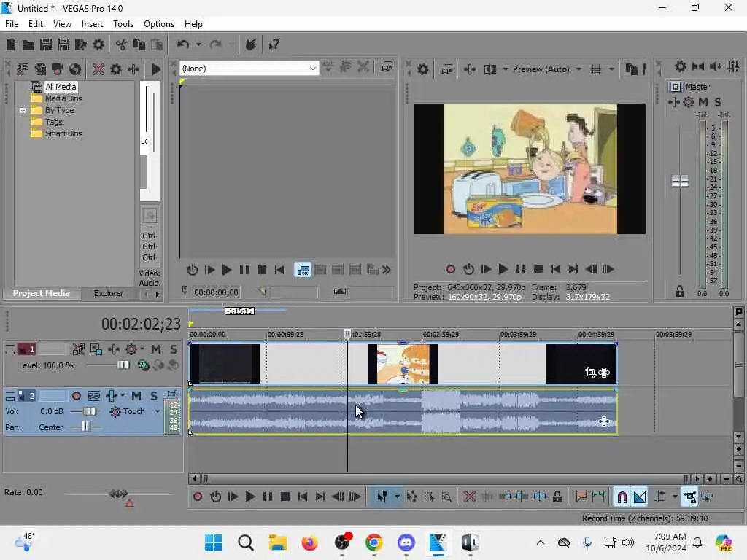Remove selected media with the red X
747x560 pixels.
pyautogui.click(x=98, y=69)
